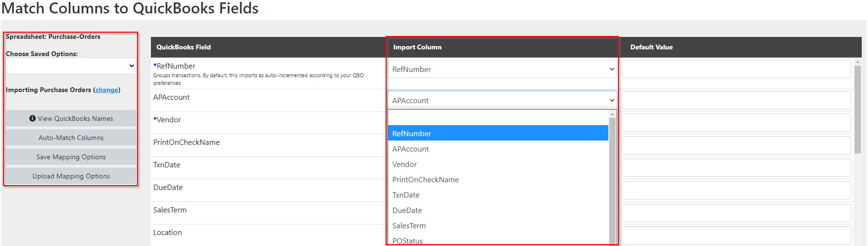Click the Default Value field for SalesTerm
Screen dimensions: 868x246
tap(736, 213)
